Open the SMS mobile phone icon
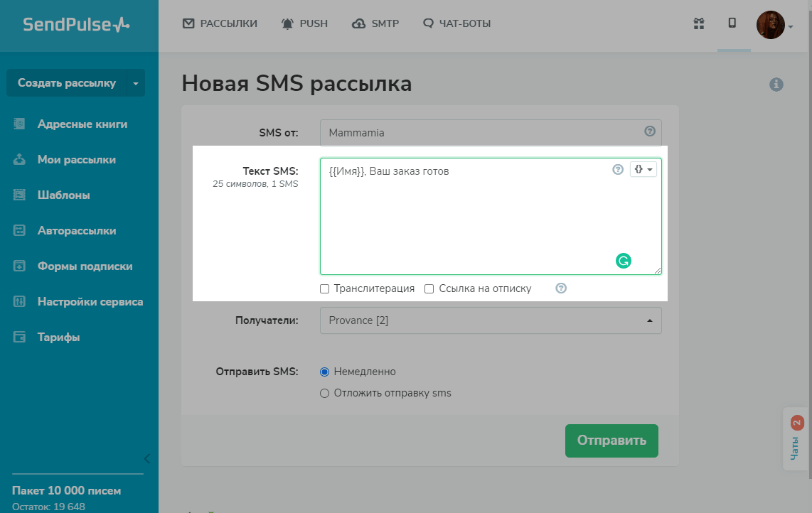The image size is (812, 513). (x=732, y=23)
